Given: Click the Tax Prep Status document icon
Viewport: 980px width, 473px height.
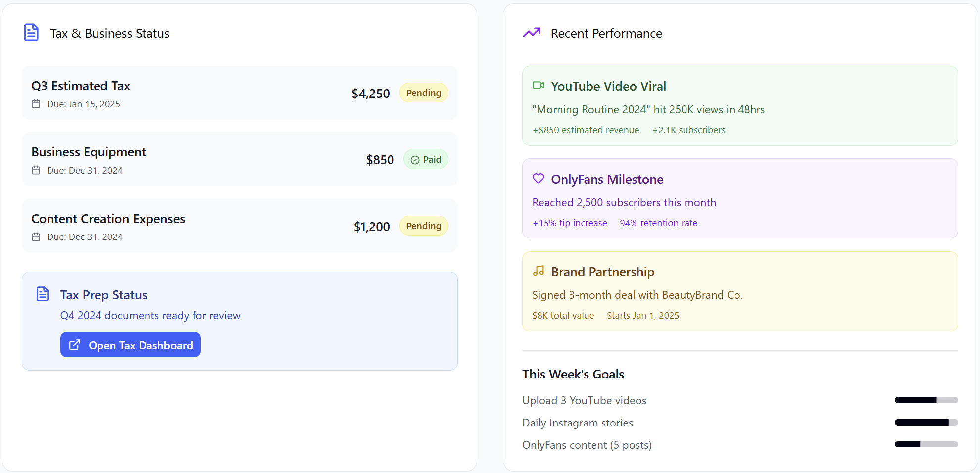Looking at the screenshot, I should tap(43, 294).
